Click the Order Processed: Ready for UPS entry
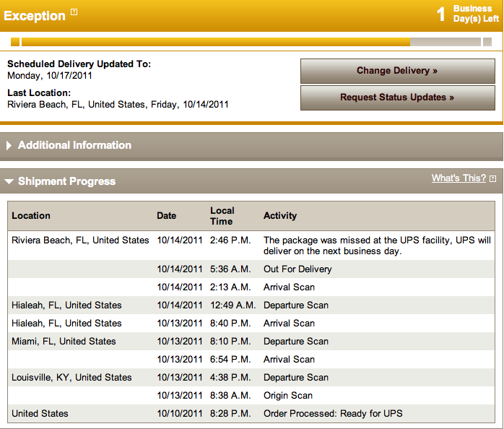504x429 pixels. (x=333, y=414)
